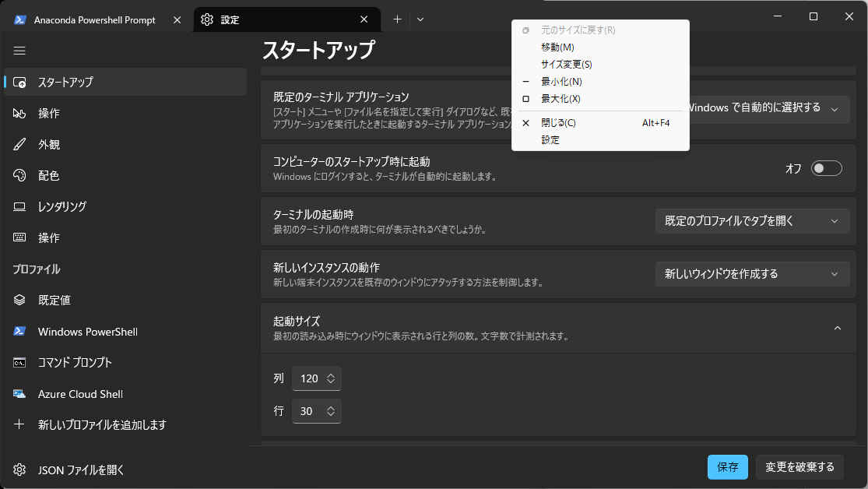Open the コマンド プロンプト profile icon
Screen dimensions: 868x489
click(x=20, y=362)
